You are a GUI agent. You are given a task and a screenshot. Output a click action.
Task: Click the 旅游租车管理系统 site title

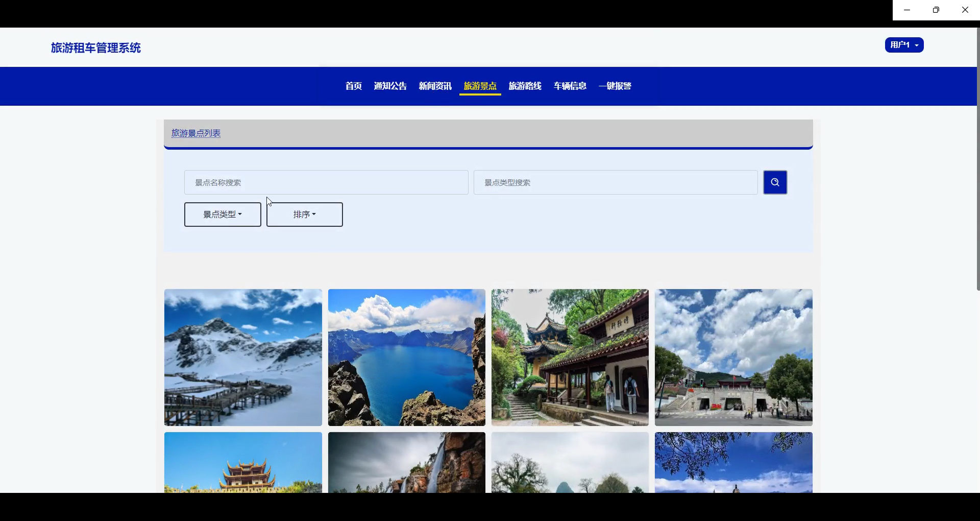point(96,48)
